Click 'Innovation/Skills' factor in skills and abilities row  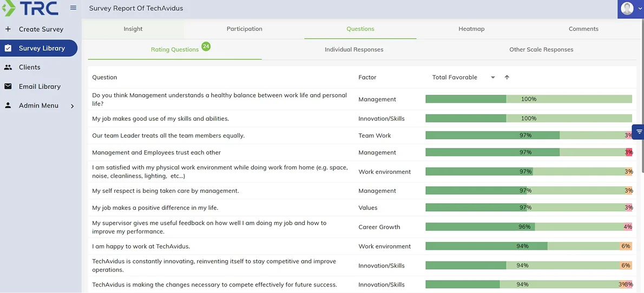pos(382,119)
